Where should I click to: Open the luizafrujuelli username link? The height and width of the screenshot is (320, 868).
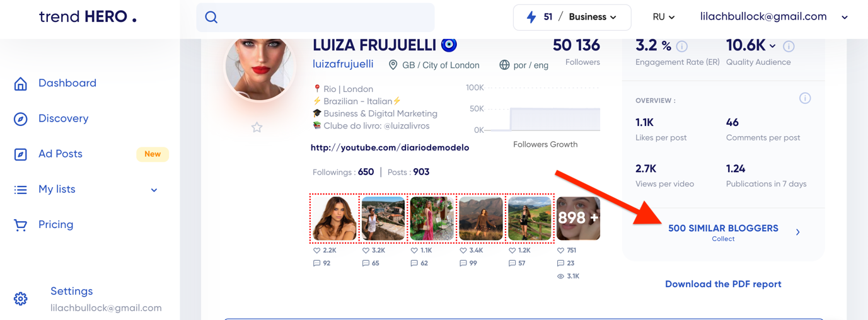tap(343, 64)
